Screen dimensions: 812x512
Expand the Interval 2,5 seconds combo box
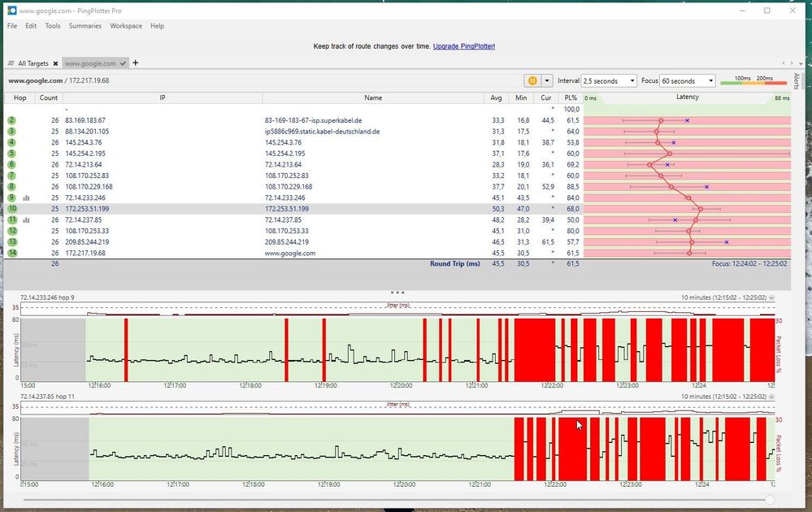tap(609, 80)
